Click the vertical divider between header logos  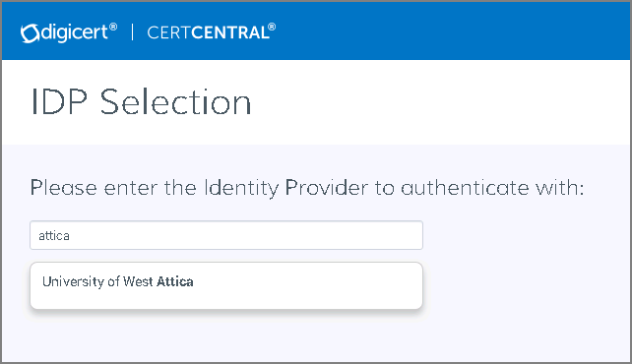click(x=132, y=32)
